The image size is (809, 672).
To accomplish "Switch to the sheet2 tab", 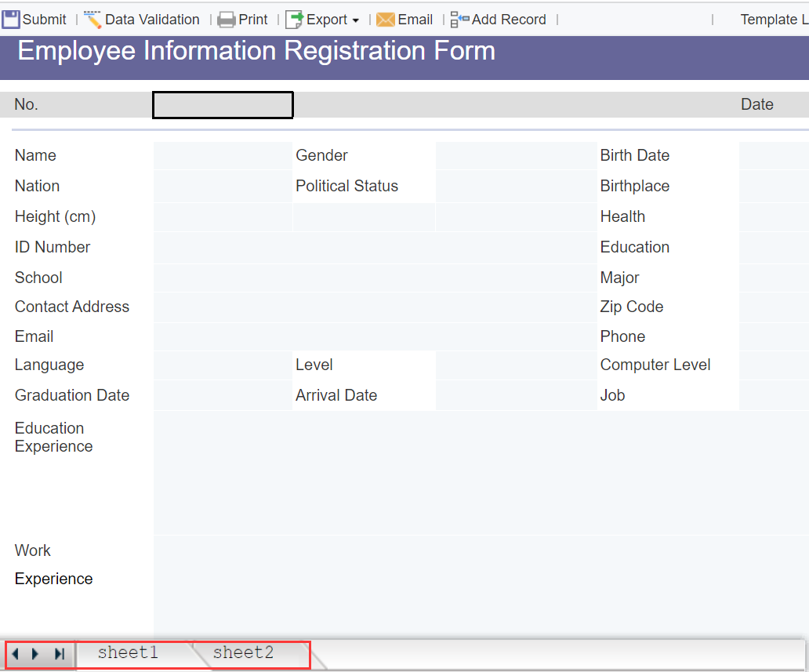I will pos(243,652).
